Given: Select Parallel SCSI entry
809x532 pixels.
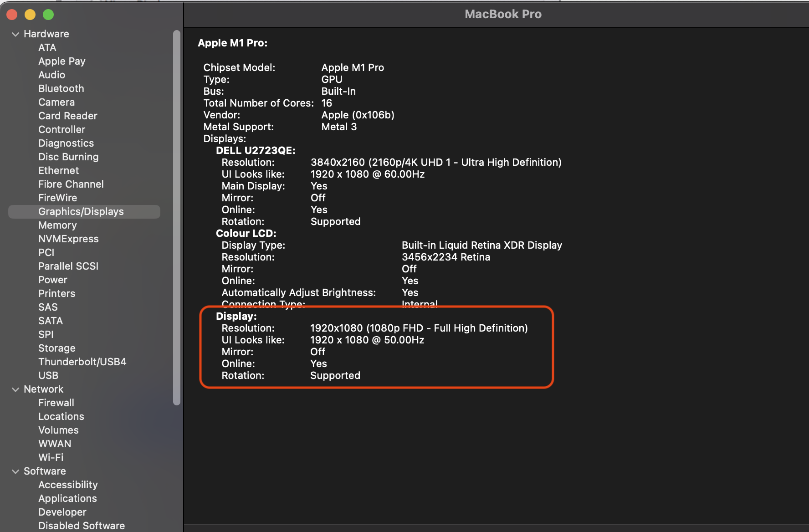Looking at the screenshot, I should pyautogui.click(x=68, y=266).
